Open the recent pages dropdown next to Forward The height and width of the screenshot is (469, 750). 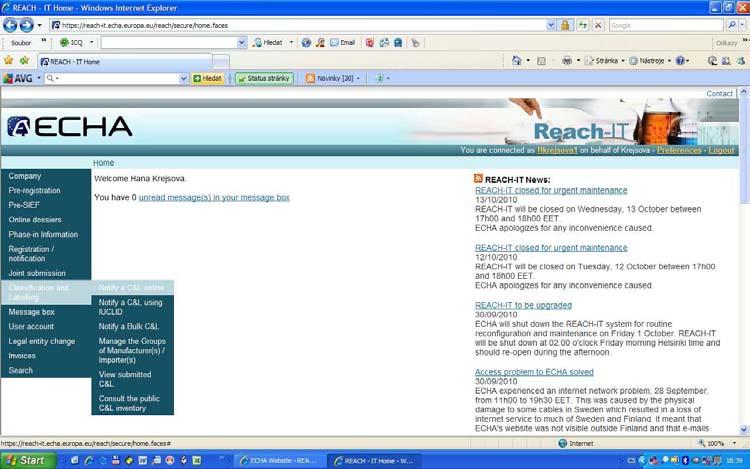40,25
